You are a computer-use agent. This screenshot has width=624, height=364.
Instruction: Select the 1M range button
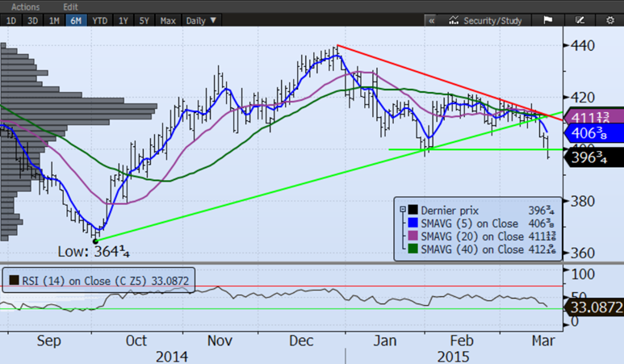coord(54,20)
